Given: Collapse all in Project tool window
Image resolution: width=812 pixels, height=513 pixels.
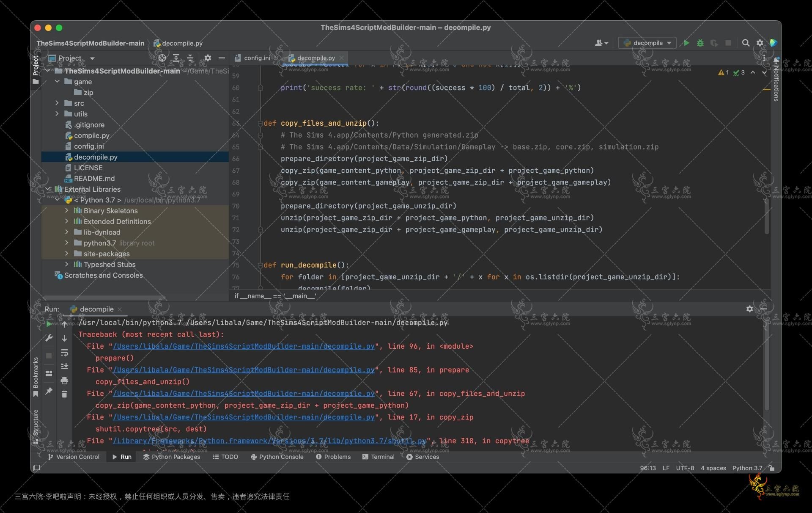Looking at the screenshot, I should [x=190, y=58].
